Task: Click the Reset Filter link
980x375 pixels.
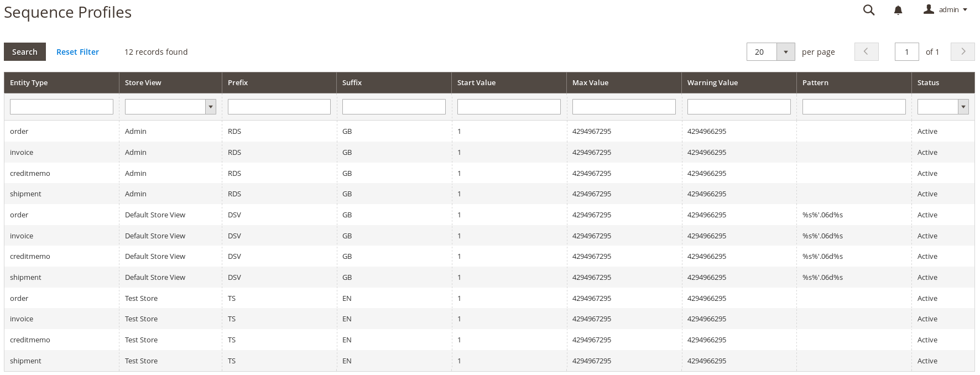Action: (x=77, y=52)
